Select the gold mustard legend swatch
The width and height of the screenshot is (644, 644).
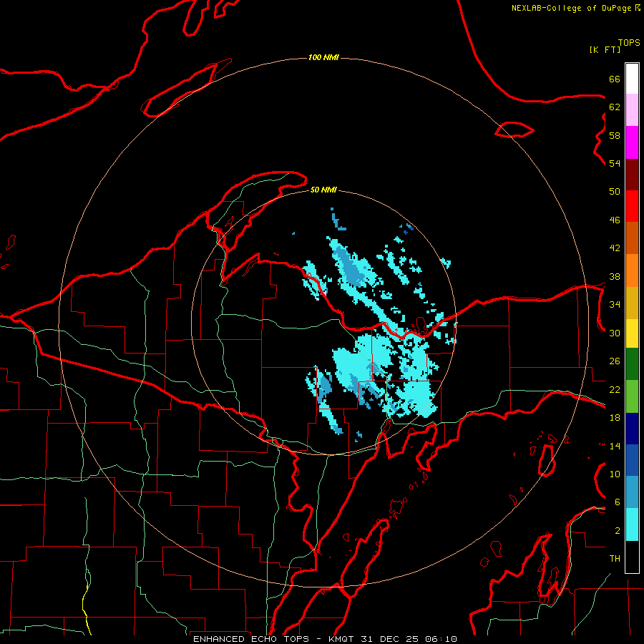click(632, 303)
